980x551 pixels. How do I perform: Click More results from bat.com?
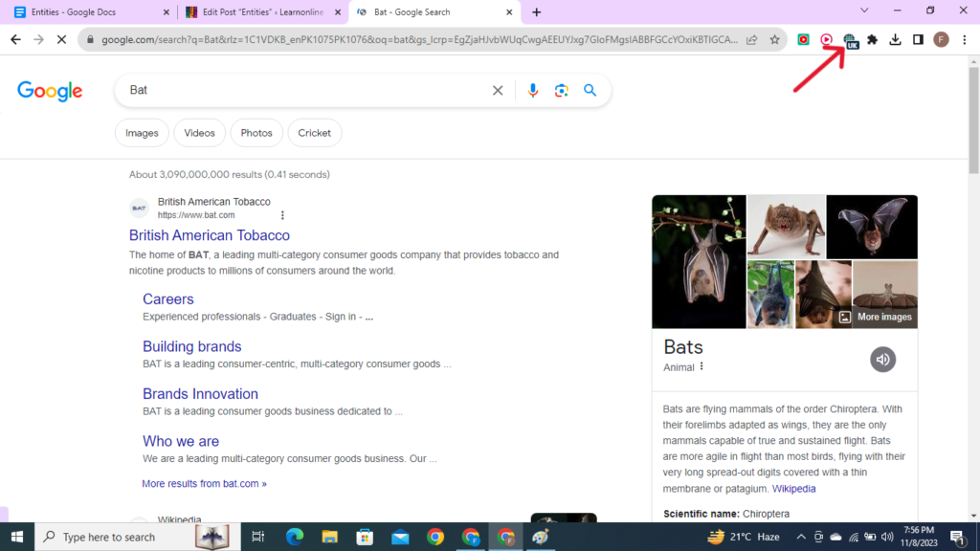point(205,483)
